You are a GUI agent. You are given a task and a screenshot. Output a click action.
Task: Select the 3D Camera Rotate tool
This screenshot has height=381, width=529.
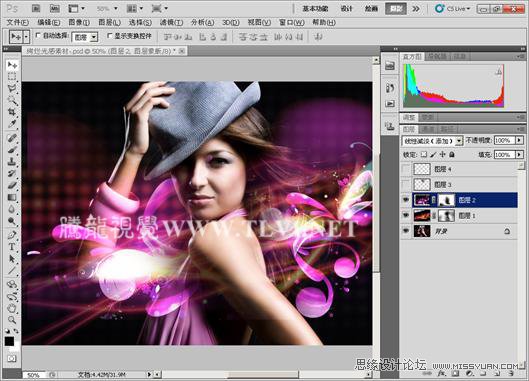(12, 297)
